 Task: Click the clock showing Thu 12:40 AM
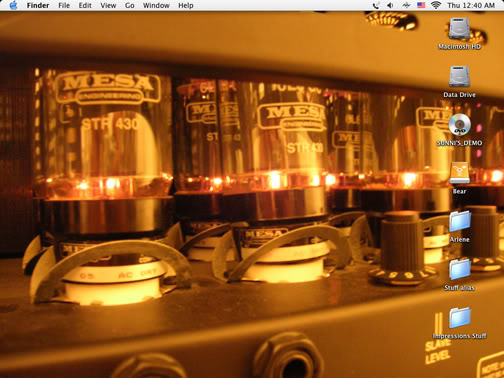tap(471, 5)
